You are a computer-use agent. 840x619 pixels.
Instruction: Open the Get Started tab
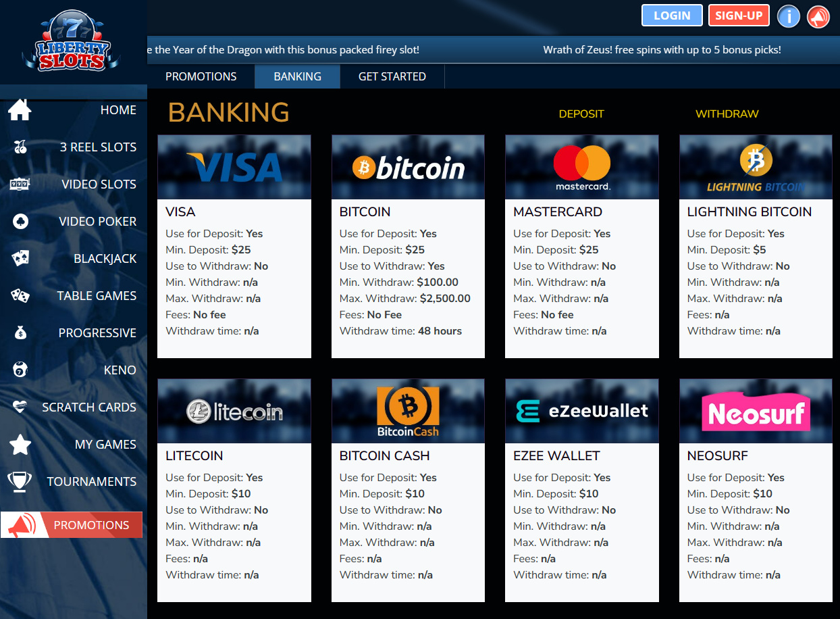coord(392,76)
